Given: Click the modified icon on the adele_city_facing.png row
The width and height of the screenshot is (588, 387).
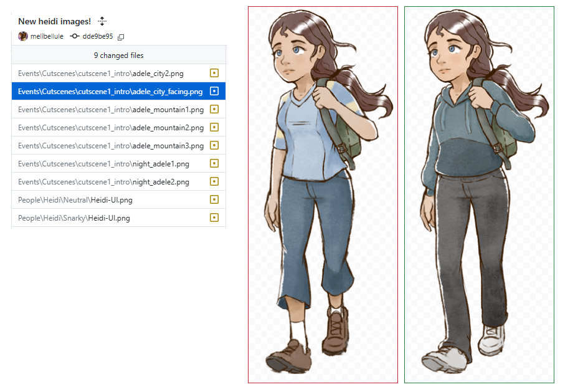Looking at the screenshot, I should 214,91.
